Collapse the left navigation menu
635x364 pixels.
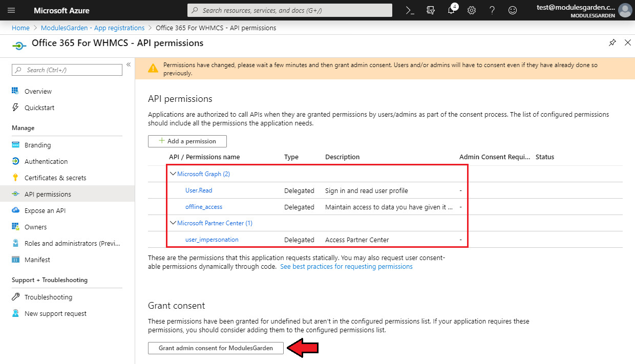point(129,65)
